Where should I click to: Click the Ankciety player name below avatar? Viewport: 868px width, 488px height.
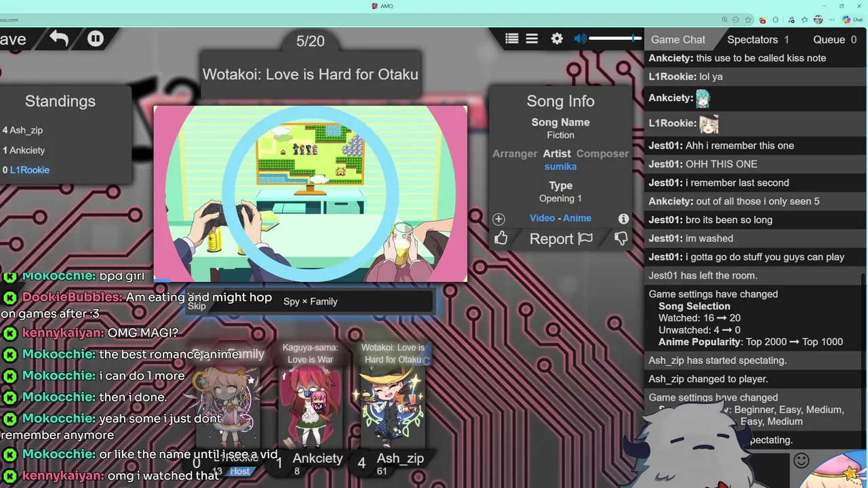pyautogui.click(x=317, y=459)
